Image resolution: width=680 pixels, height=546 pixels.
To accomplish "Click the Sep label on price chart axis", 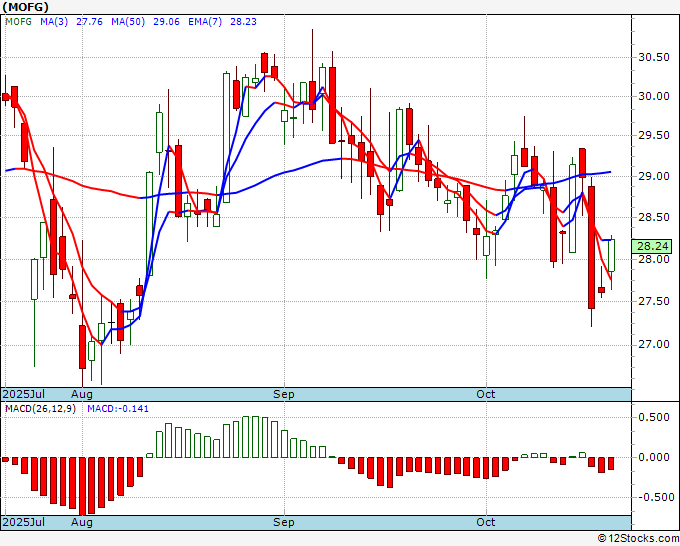I will point(284,394).
